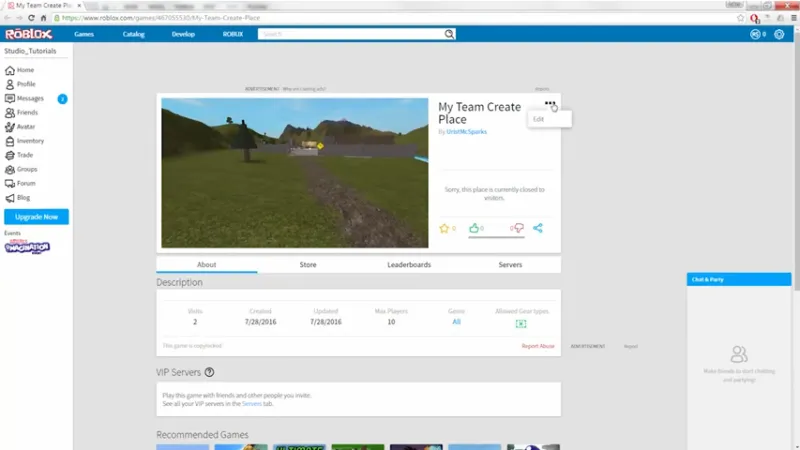This screenshot has width=800, height=450.
Task: Open Messages in the left sidebar
Action: (30, 98)
